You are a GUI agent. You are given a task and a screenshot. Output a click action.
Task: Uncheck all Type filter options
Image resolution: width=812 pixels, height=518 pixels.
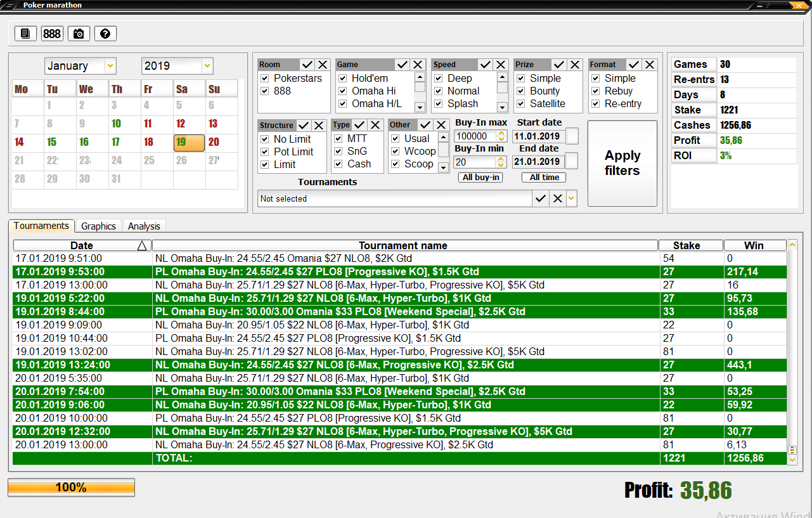(375, 125)
